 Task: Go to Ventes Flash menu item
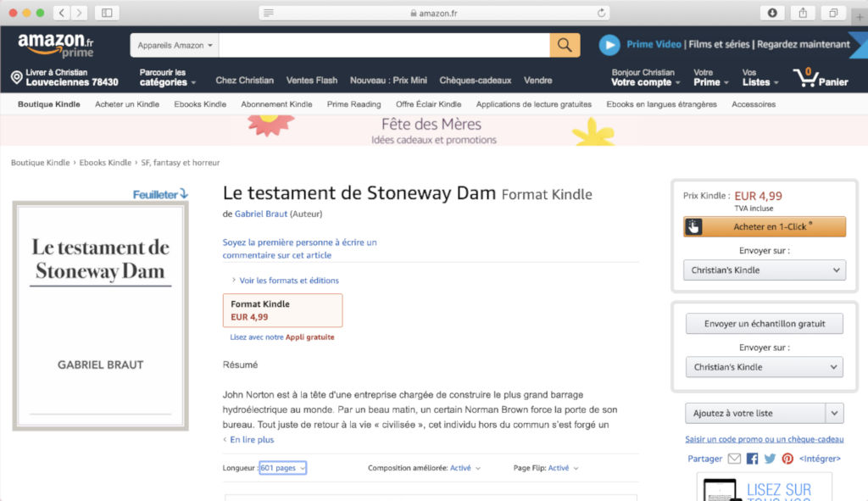coord(312,81)
